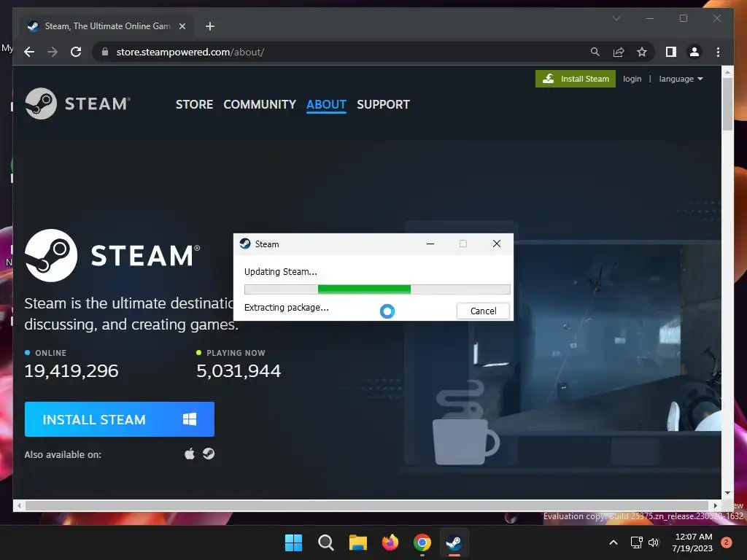Open network status tray icon

pyautogui.click(x=636, y=542)
